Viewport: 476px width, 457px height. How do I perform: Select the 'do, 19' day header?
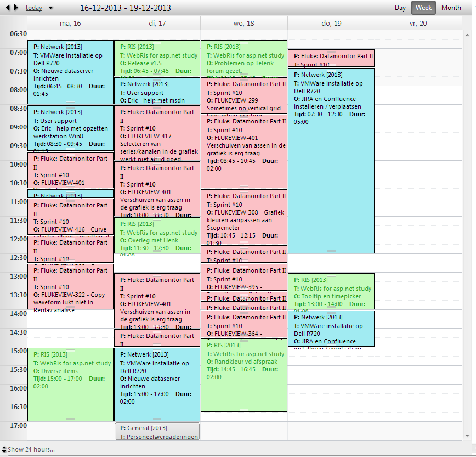coord(331,24)
